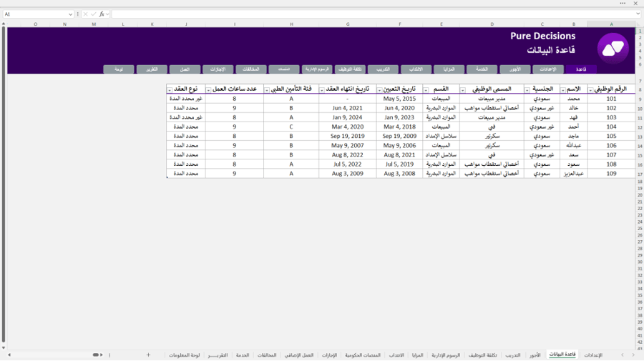Select row 9 header
This screenshot has width=644, height=361.
pos(640,99)
